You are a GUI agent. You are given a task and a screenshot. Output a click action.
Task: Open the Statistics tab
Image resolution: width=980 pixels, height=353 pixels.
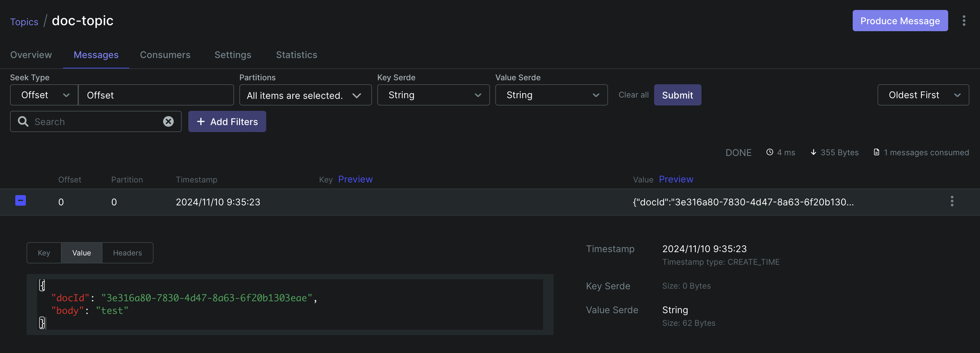coord(296,55)
